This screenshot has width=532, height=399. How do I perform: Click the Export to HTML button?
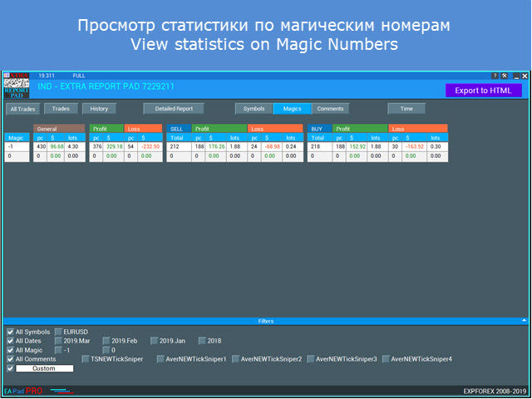(x=483, y=90)
